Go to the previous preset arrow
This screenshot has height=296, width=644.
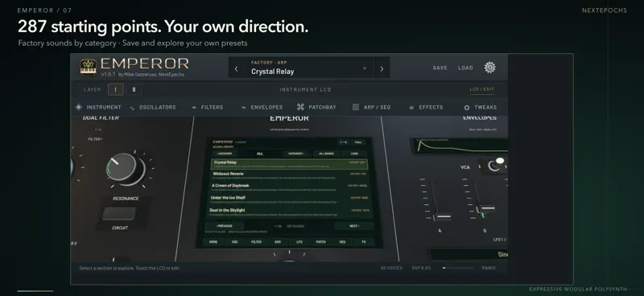[236, 69]
